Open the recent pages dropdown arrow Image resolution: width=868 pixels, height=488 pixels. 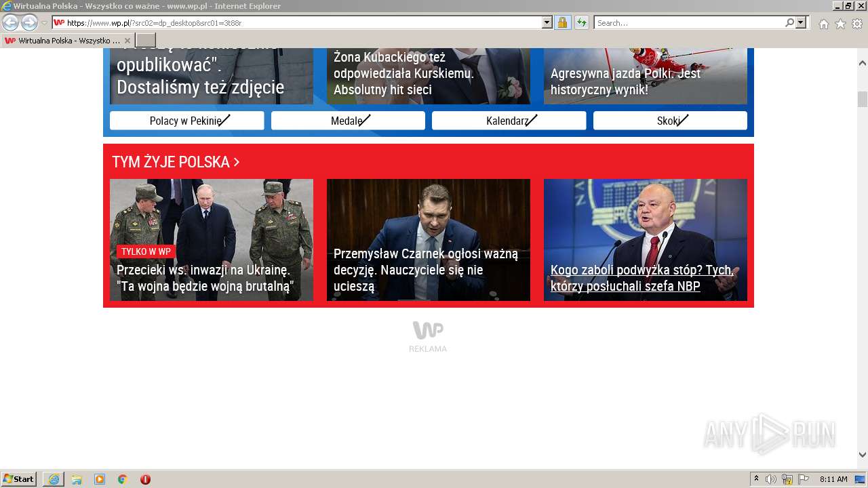[x=44, y=23]
